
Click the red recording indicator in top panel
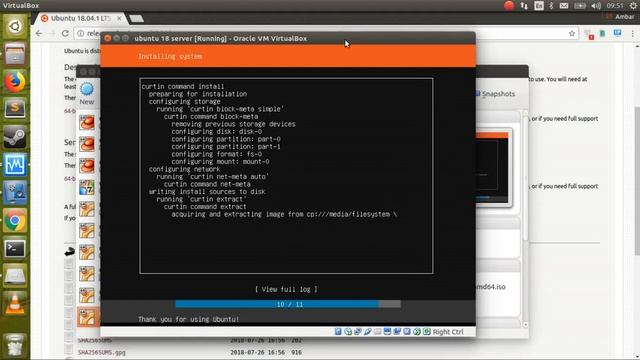(509, 5)
